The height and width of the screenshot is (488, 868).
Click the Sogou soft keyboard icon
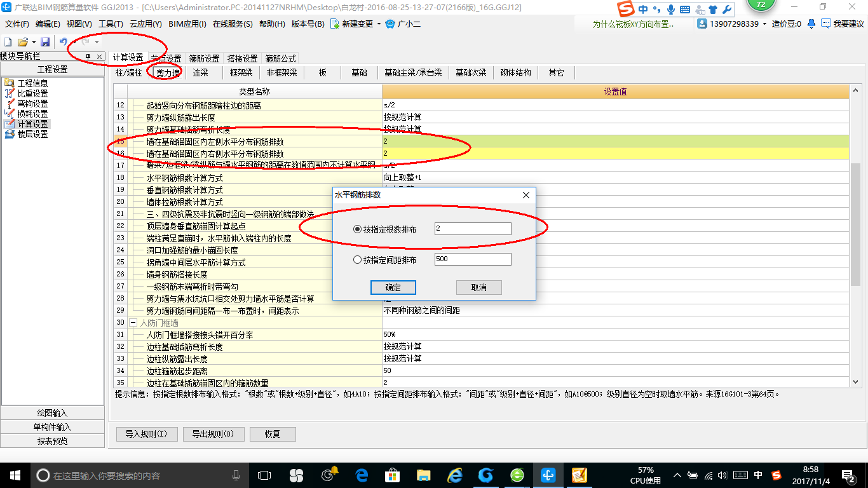(685, 10)
